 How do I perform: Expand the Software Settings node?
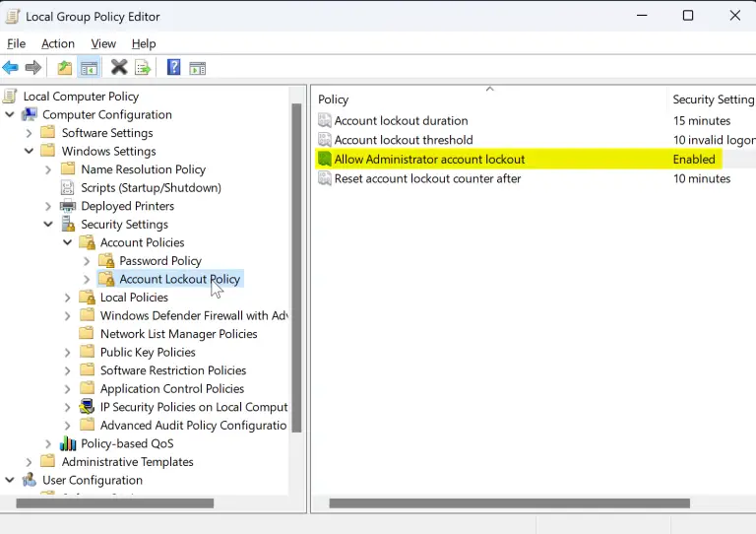(x=29, y=133)
